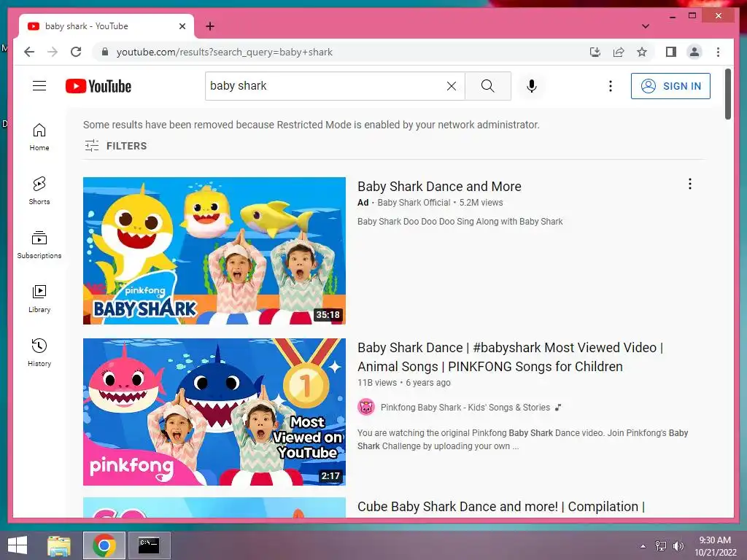The height and width of the screenshot is (560, 747).
Task: Visit the Pinkfong Baby Shark channel name
Action: pyautogui.click(x=465, y=407)
